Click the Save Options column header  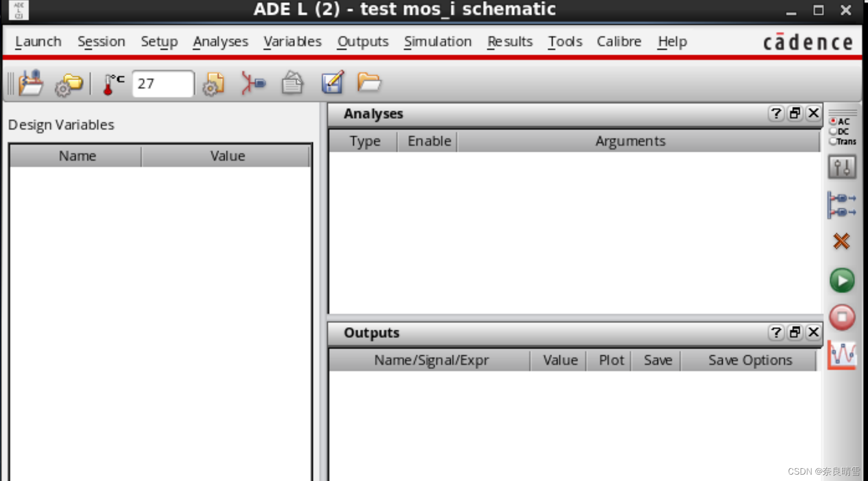click(749, 360)
